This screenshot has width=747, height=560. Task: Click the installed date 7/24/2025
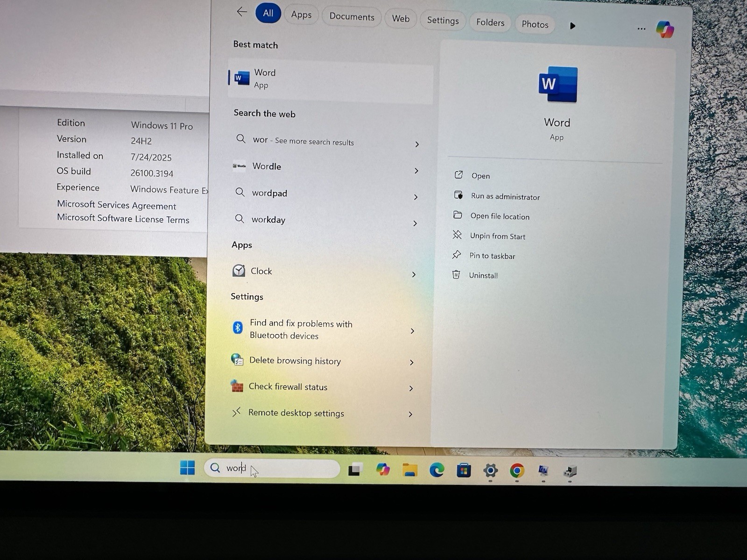coord(151,157)
